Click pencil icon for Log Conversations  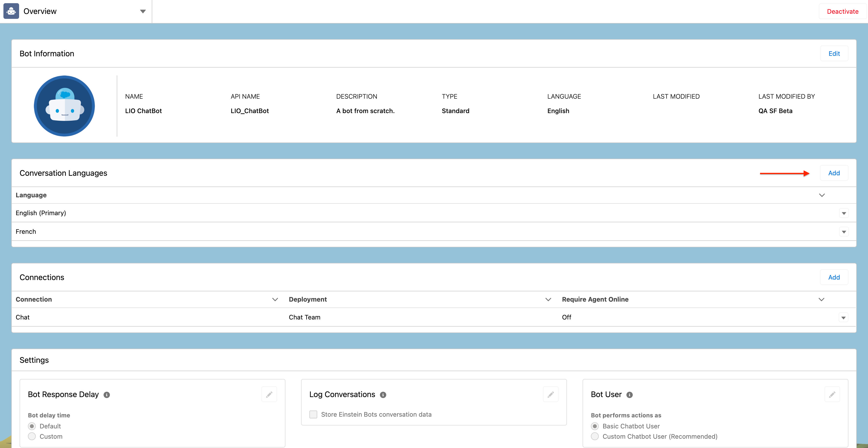pyautogui.click(x=551, y=394)
